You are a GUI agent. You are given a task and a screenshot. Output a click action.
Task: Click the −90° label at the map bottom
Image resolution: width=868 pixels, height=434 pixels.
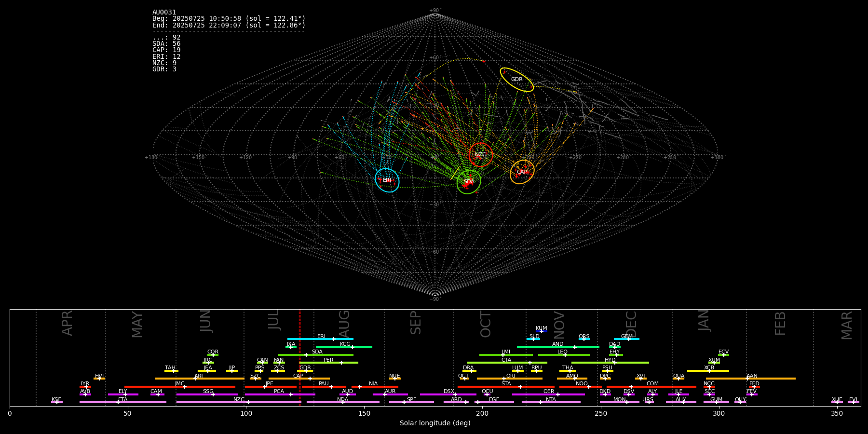coord(435,299)
